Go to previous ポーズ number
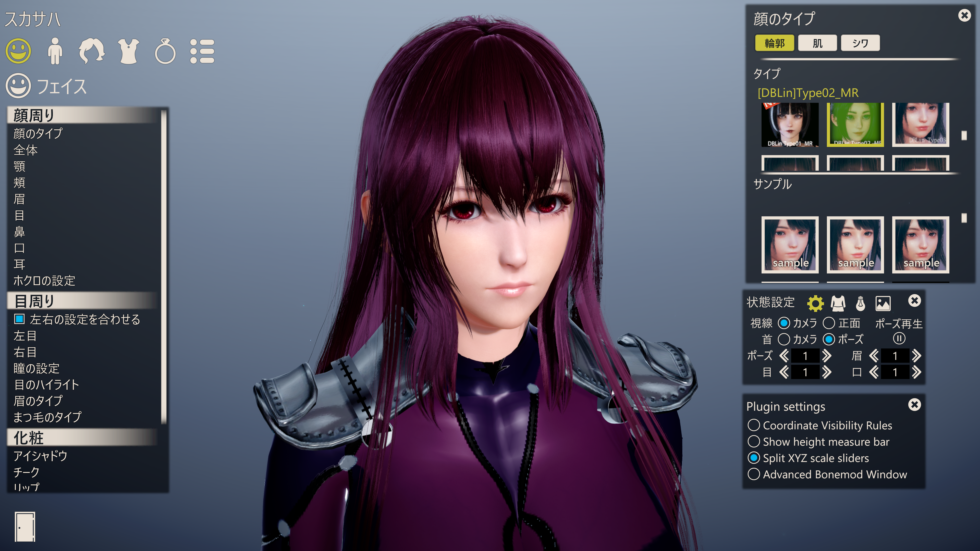980x551 pixels. click(x=784, y=356)
